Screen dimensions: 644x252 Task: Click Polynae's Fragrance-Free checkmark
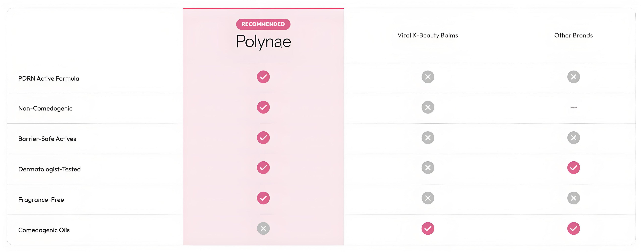tap(263, 198)
